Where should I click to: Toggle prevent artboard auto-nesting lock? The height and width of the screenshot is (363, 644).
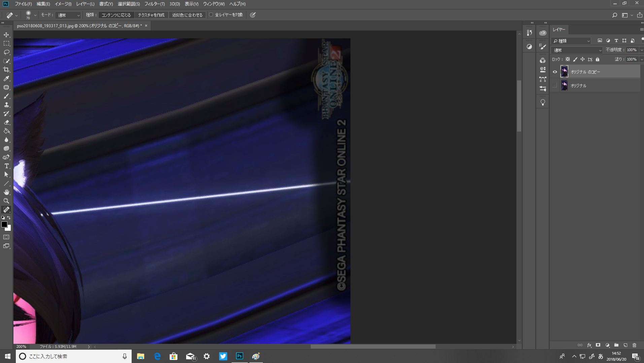click(590, 59)
